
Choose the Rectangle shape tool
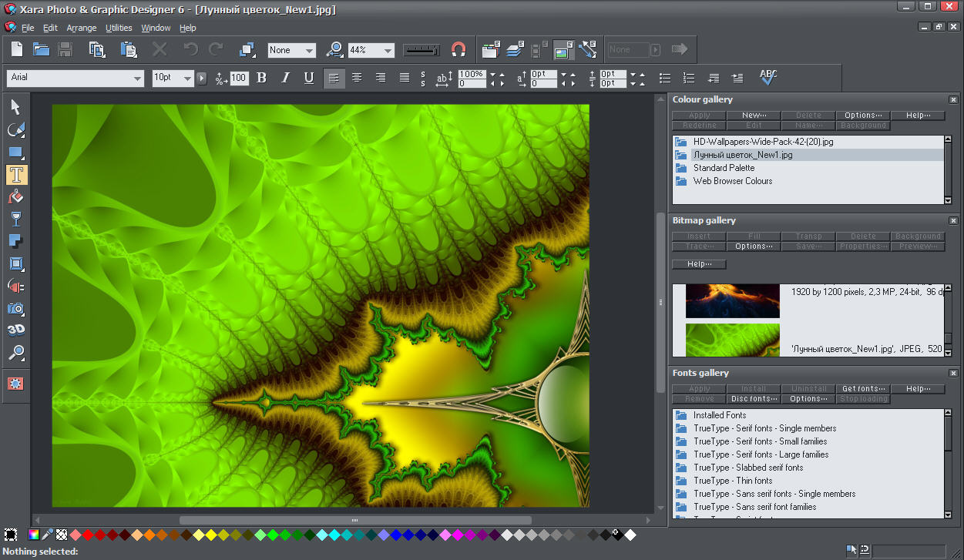(16, 152)
